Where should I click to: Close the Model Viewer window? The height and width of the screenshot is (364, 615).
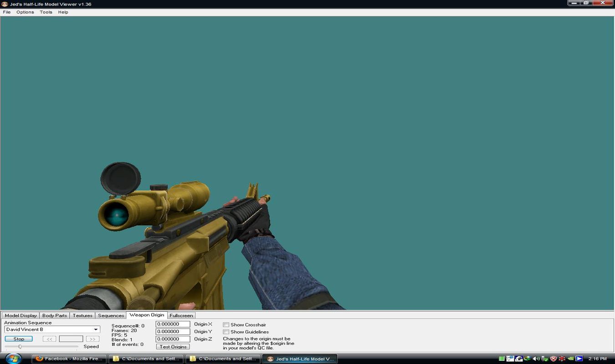pyautogui.click(x=603, y=3)
